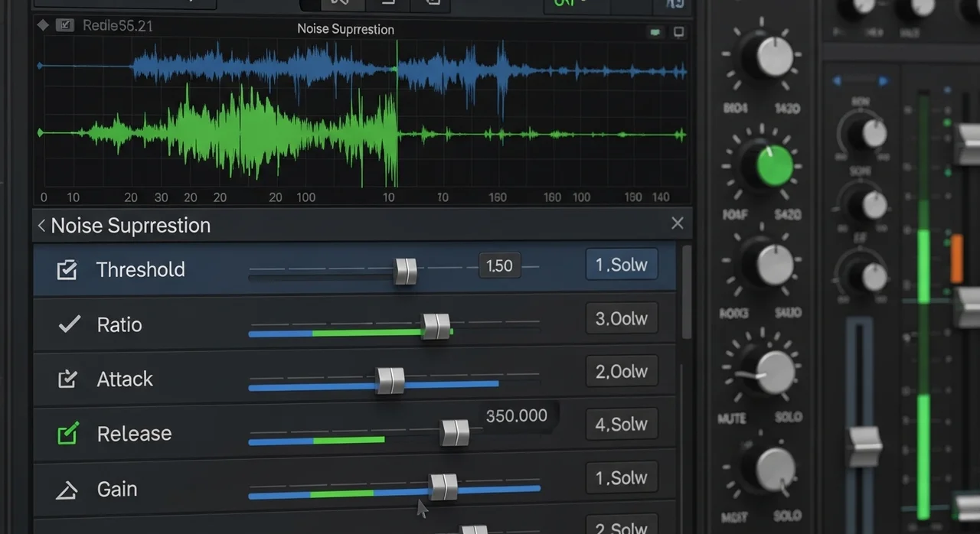Click the green indicator icon above waveform
Screen dimensions: 980x534
655,32
